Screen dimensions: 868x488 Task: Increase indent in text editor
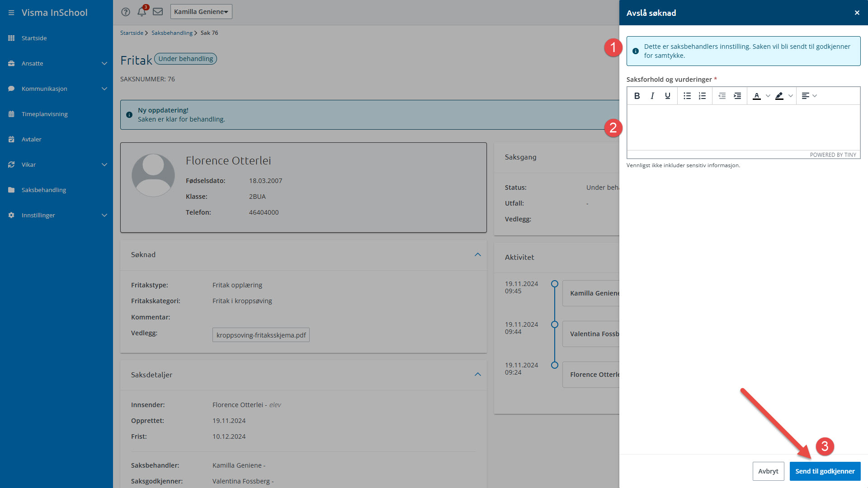point(737,96)
